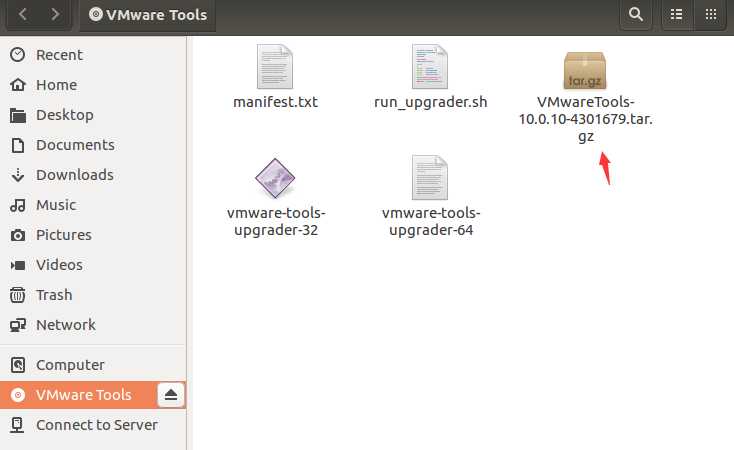Click the Music note icon

(x=18, y=205)
